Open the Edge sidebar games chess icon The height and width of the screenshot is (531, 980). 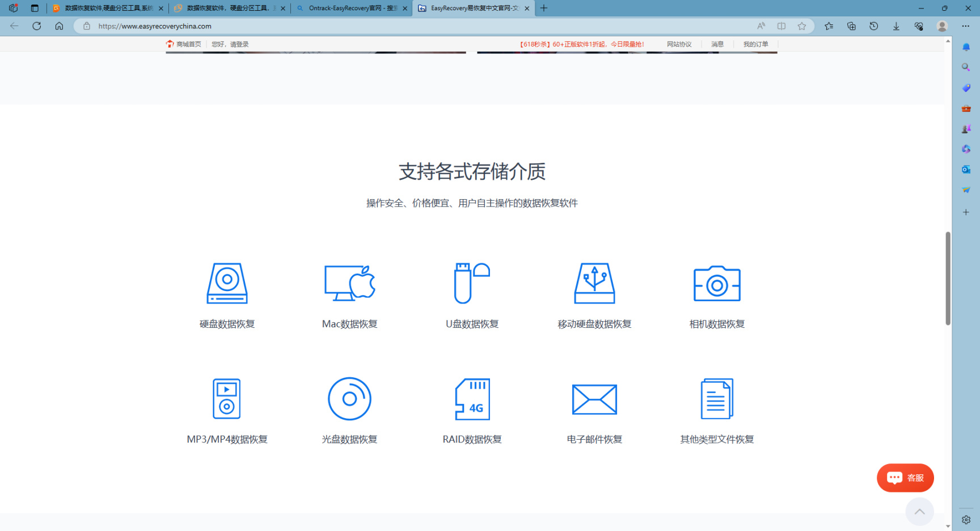966,129
